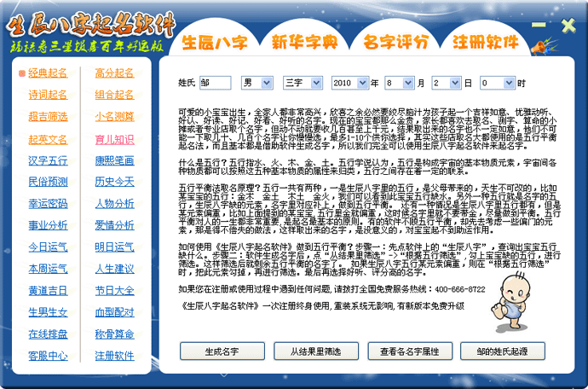Click the 组合起名 link
This screenshot has height=389, width=588.
point(114,95)
